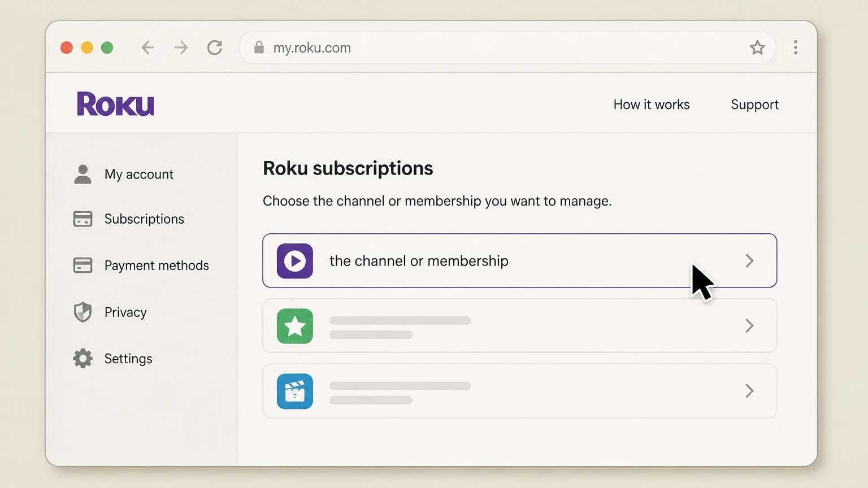Click the browser forward arrow
Viewport: 868px width, 488px height.
181,47
